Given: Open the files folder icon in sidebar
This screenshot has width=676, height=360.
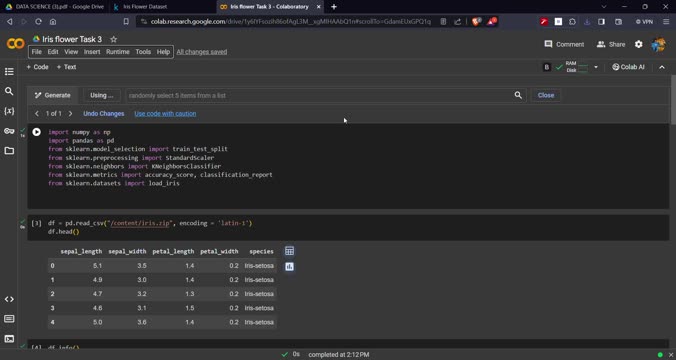Looking at the screenshot, I should [9, 151].
